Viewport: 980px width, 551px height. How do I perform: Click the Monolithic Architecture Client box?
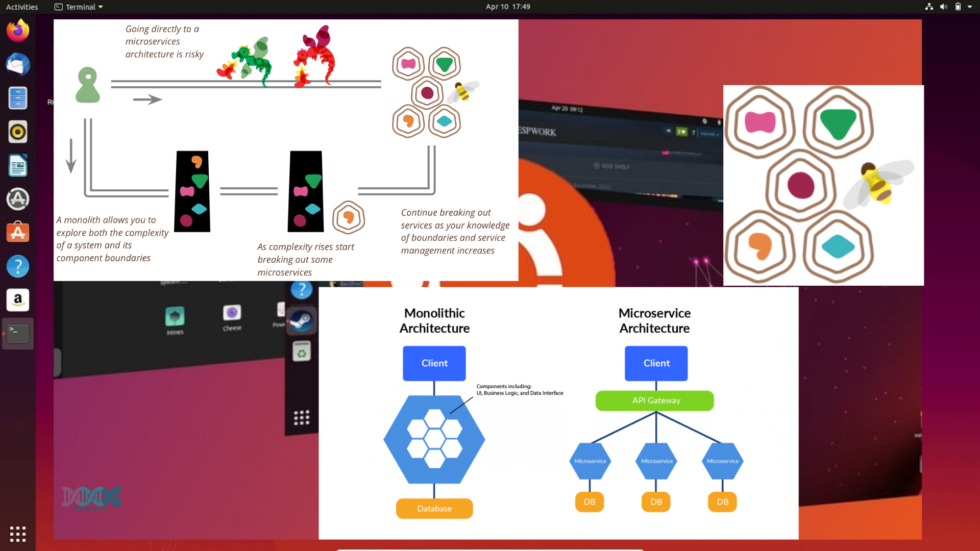pyautogui.click(x=434, y=363)
